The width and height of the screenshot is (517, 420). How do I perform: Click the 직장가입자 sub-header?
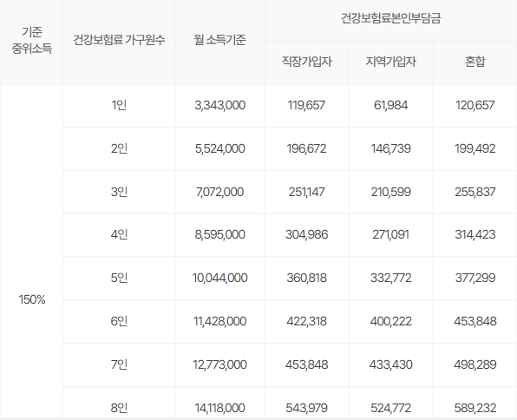(x=306, y=62)
